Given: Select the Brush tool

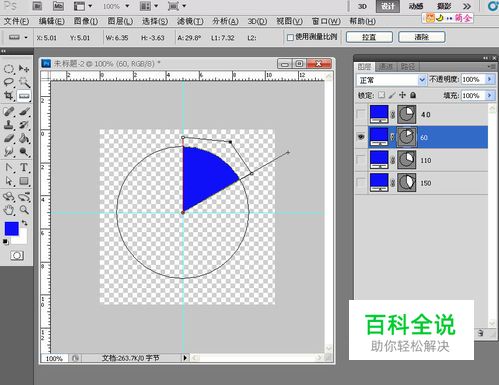Looking at the screenshot, I should [x=24, y=111].
